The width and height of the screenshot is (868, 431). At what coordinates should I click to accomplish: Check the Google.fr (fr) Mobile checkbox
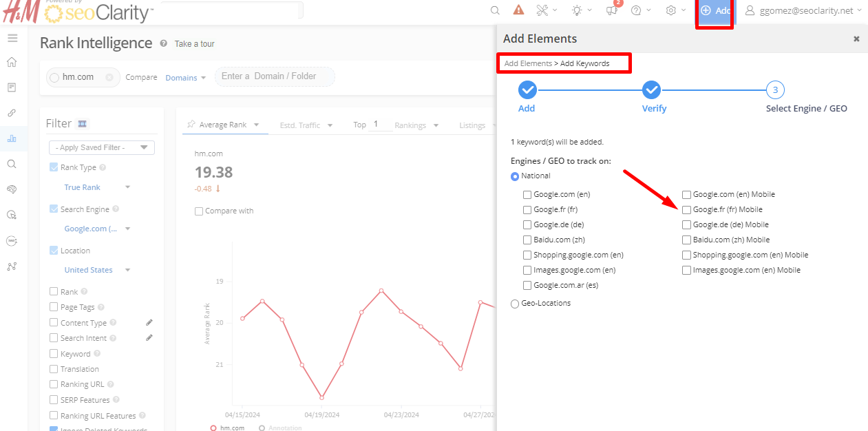[x=686, y=209]
